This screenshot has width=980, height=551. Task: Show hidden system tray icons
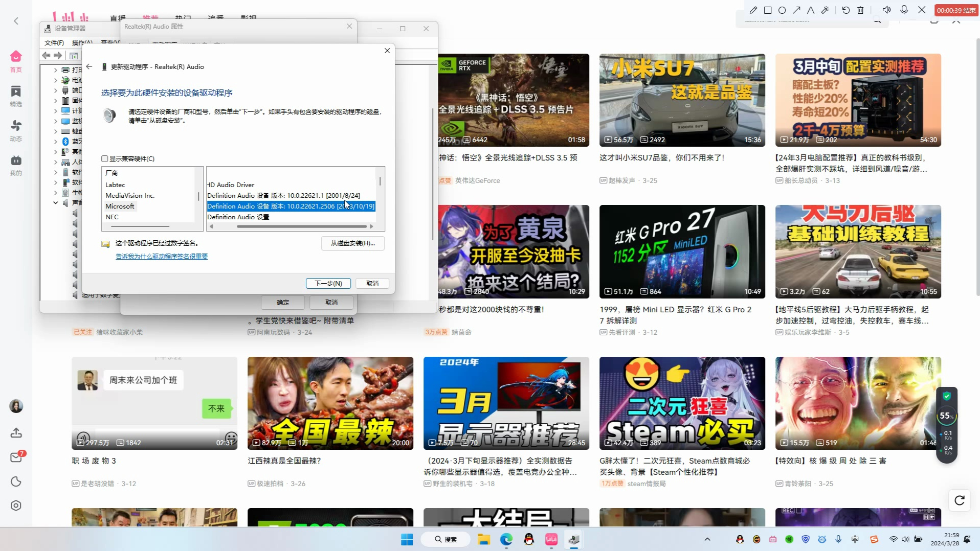(707, 539)
